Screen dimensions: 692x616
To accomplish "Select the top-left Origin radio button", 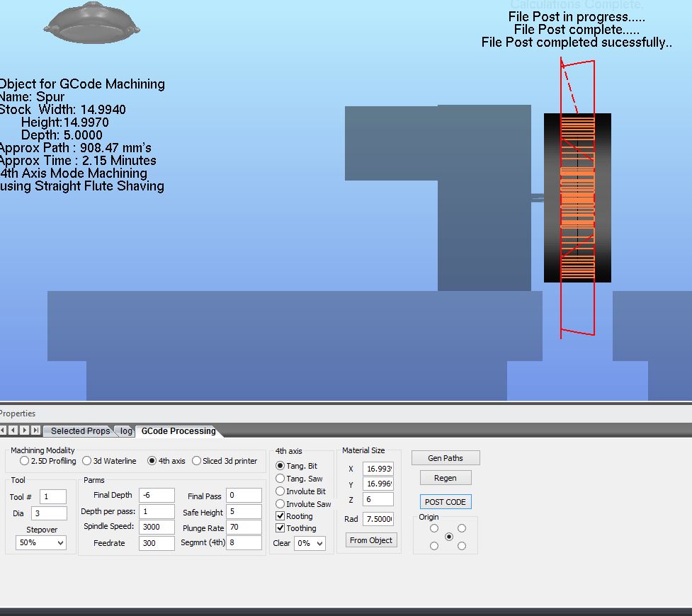I will pyautogui.click(x=434, y=528).
